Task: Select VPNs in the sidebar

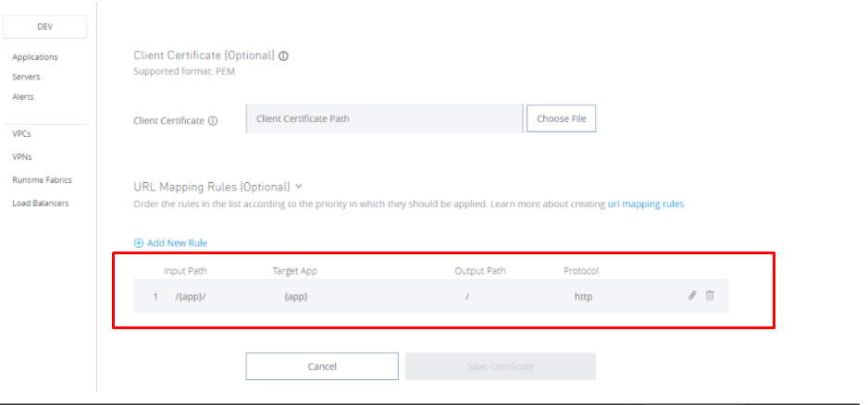Action: coord(21,156)
